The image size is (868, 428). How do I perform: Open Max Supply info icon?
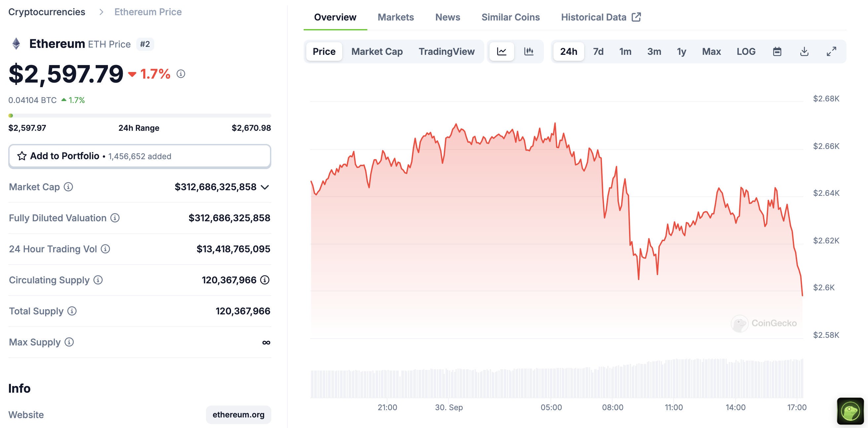coord(69,342)
